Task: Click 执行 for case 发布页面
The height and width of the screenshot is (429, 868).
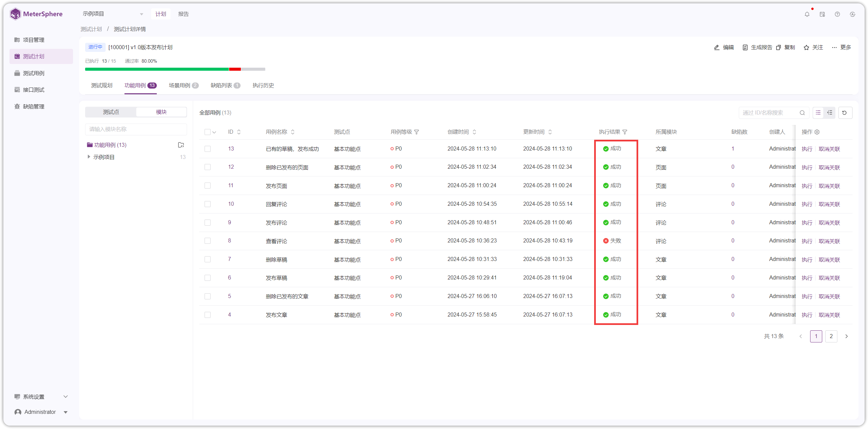Action: click(807, 186)
